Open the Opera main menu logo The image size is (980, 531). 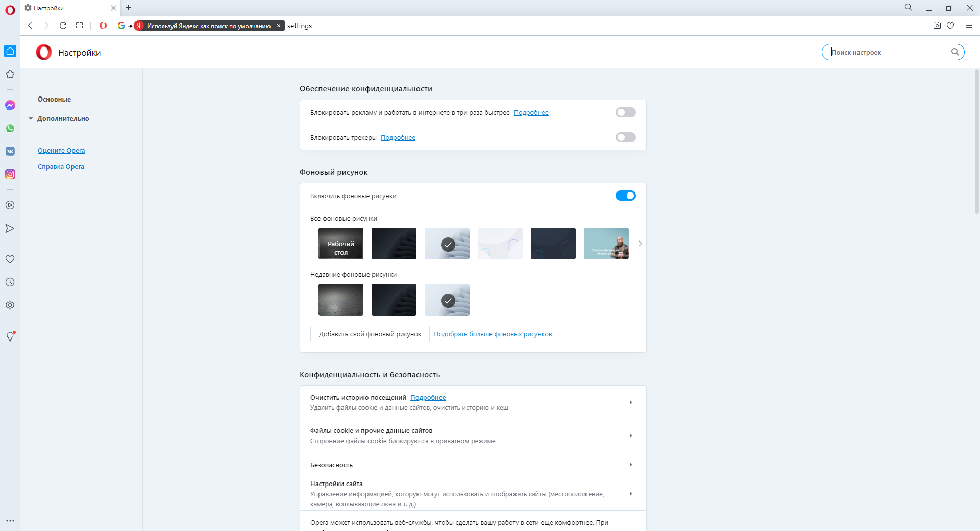[x=10, y=10]
